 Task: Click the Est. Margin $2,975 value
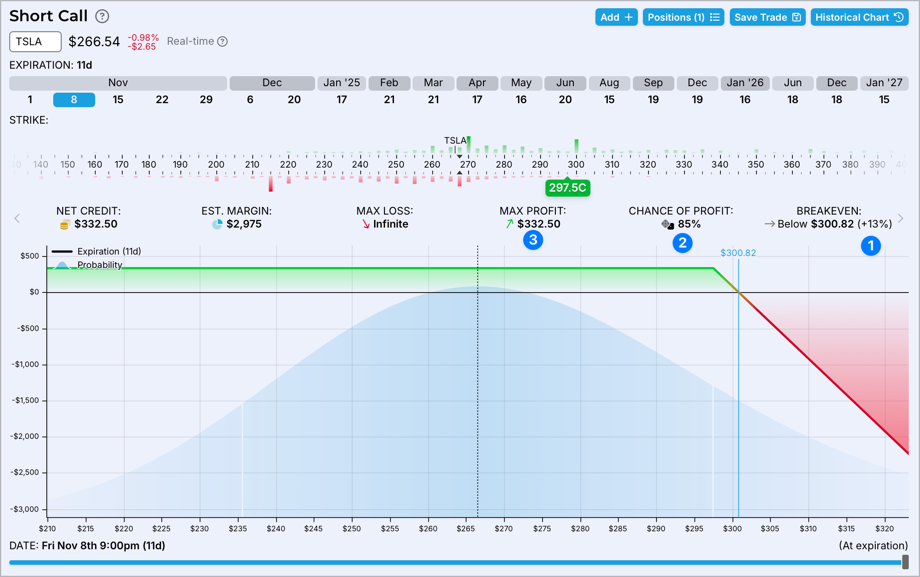pos(244,224)
